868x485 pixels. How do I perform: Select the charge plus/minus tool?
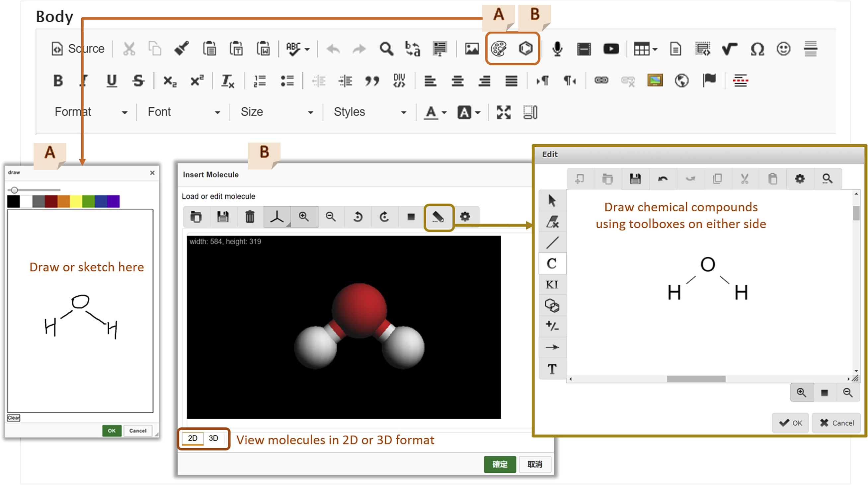click(552, 326)
